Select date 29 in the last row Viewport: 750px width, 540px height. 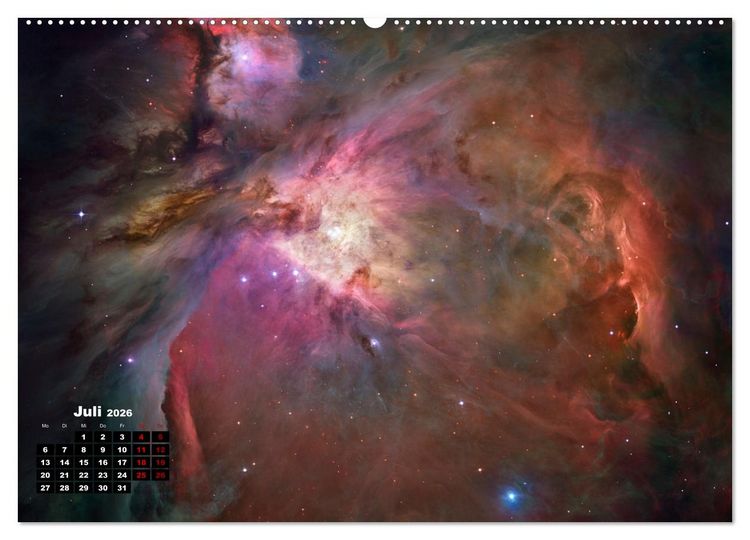point(84,488)
